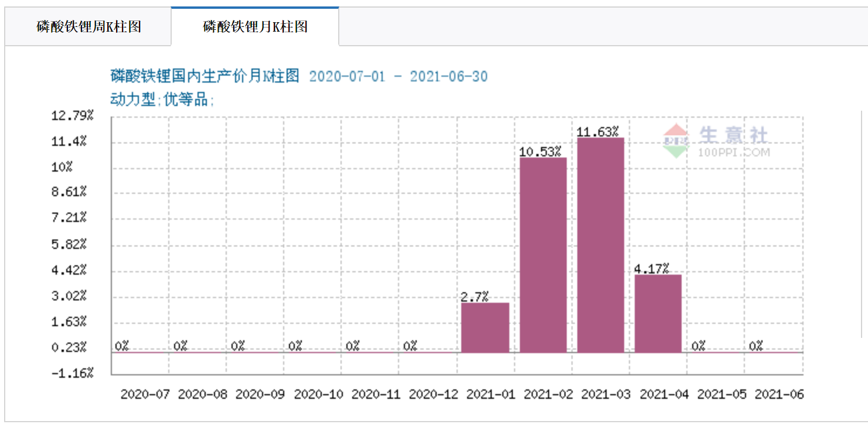Click the 4.17% data label
The width and height of the screenshot is (868, 431).
point(652,269)
